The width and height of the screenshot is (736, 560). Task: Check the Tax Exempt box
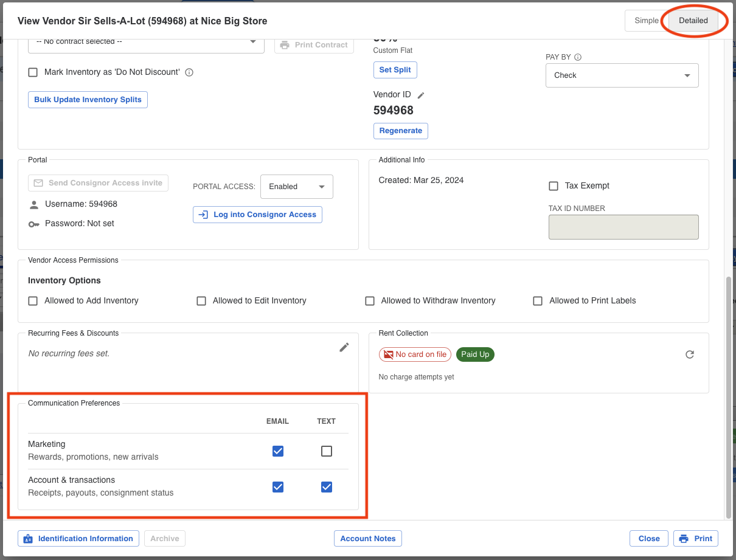(554, 186)
